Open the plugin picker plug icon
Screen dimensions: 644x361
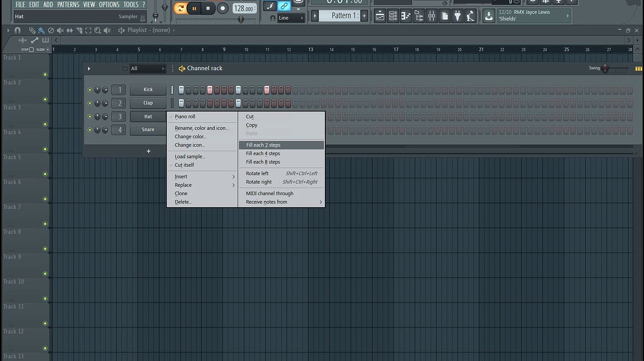tap(457, 17)
